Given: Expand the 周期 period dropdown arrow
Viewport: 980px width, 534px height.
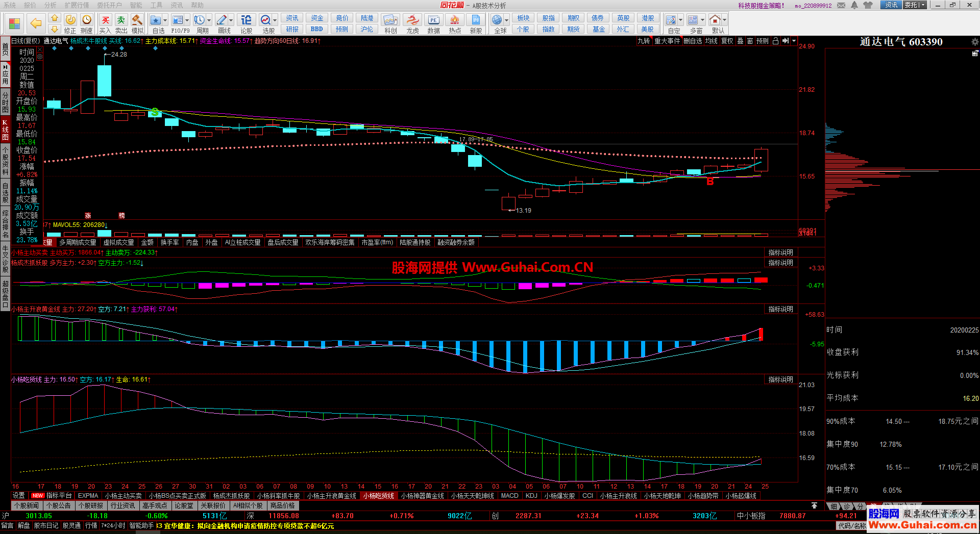Looking at the screenshot, I should pyautogui.click(x=209, y=20).
